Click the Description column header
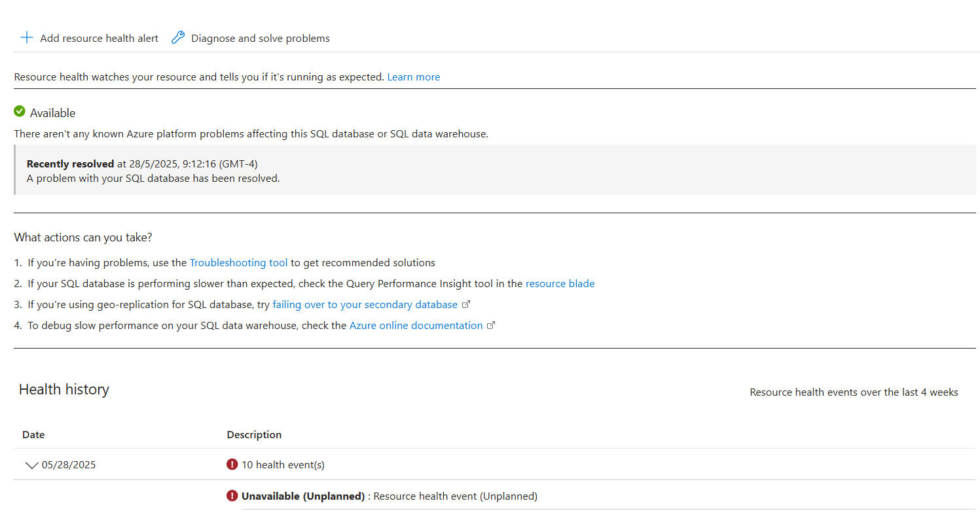 (x=254, y=434)
